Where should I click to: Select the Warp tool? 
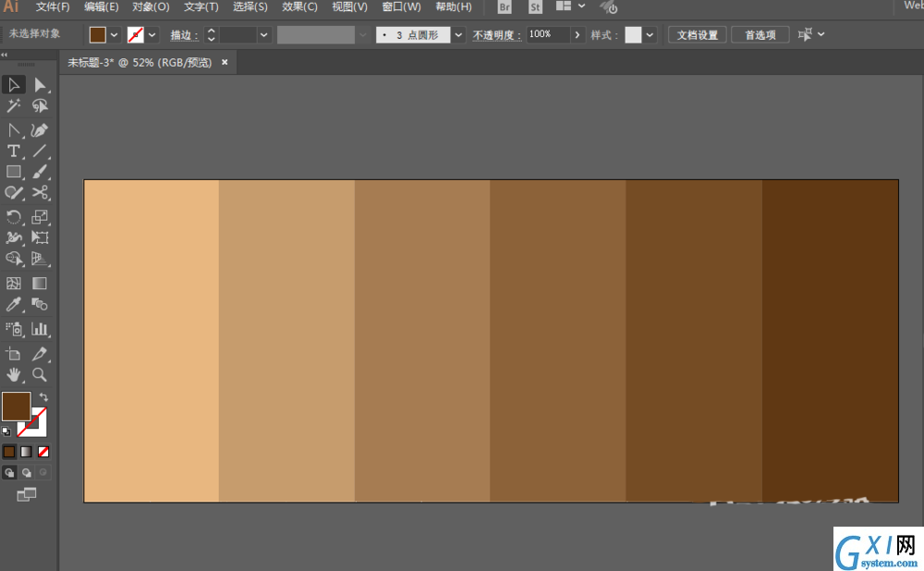[x=14, y=237]
